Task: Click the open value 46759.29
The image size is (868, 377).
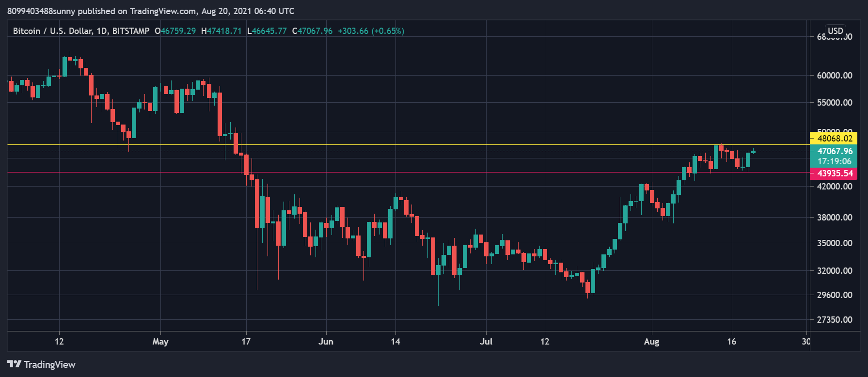Action: coord(178,31)
